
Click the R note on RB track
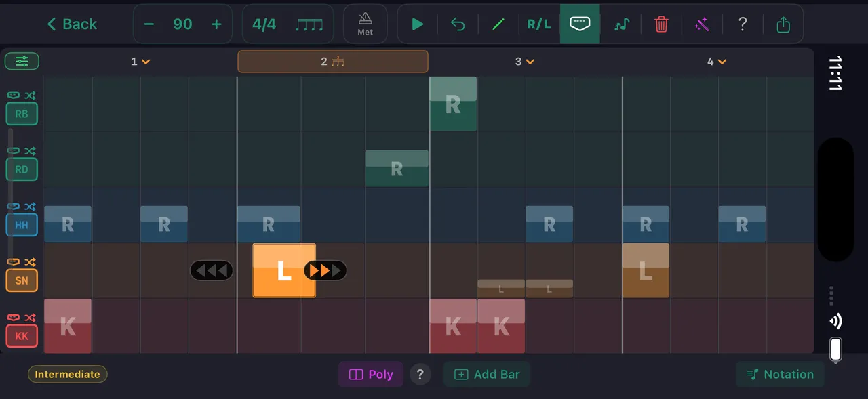[453, 104]
